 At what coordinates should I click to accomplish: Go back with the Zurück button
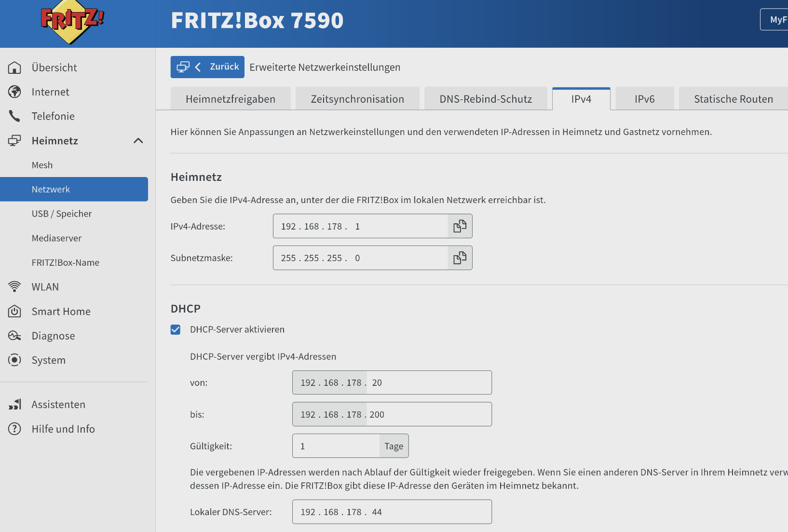(207, 67)
